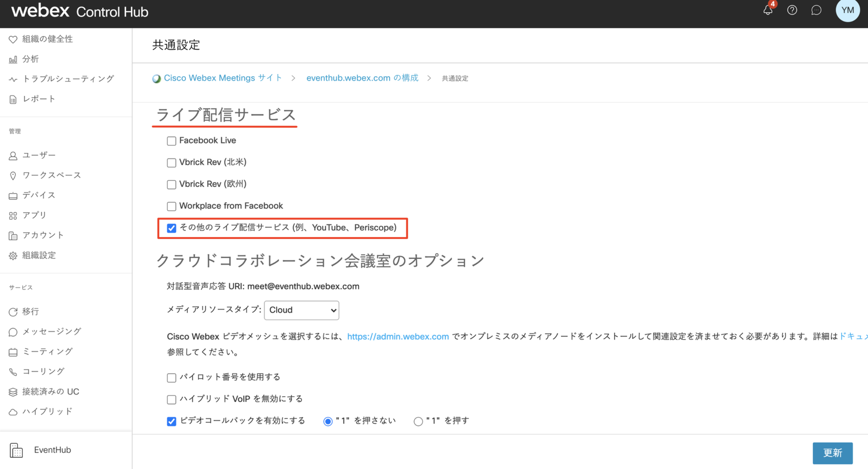Image resolution: width=868 pixels, height=469 pixels.
Task: Click the grid icon beside アプリ
Action: [13, 216]
